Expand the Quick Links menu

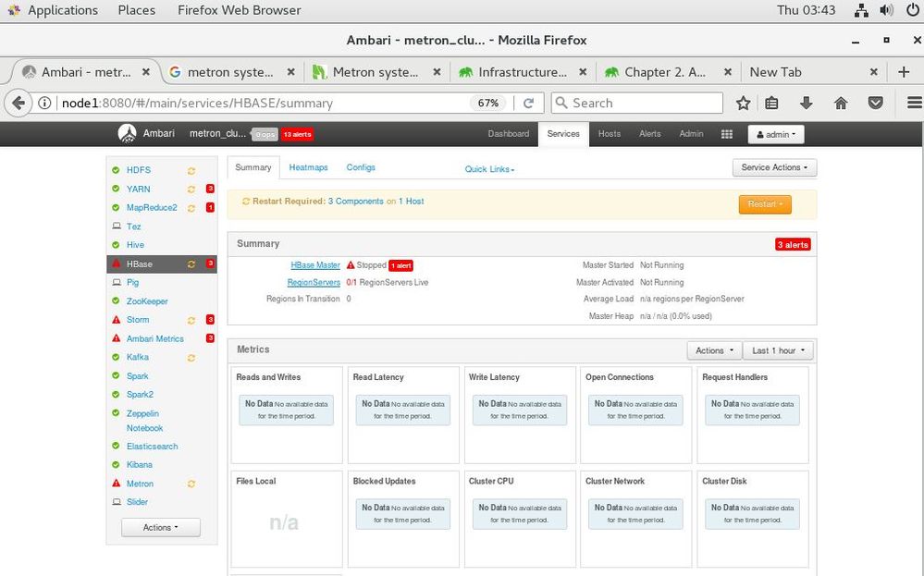click(x=489, y=169)
